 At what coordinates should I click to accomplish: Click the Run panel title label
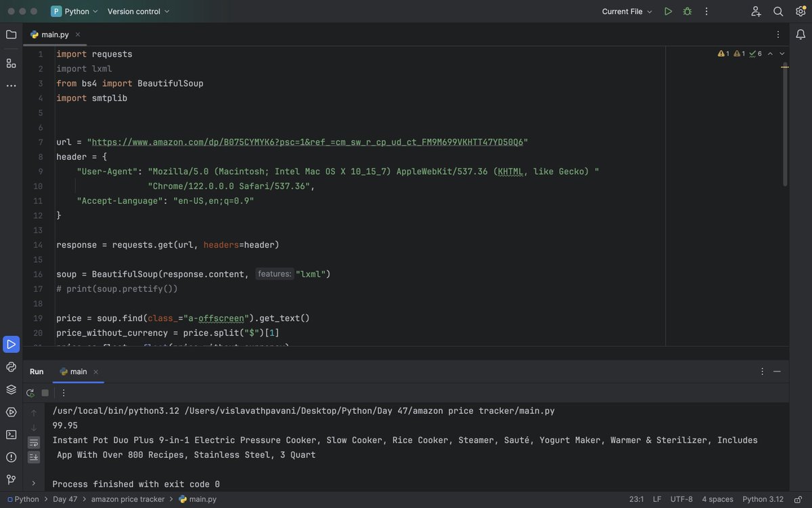(x=37, y=371)
